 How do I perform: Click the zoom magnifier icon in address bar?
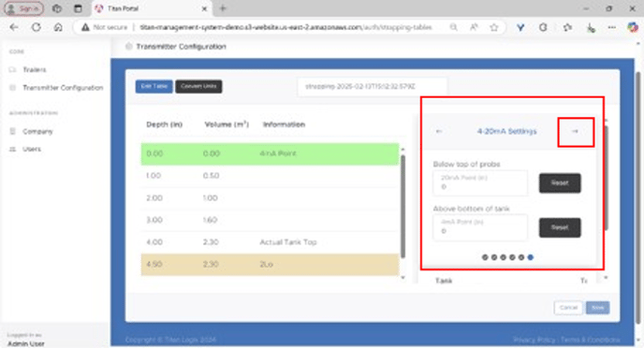(x=453, y=27)
